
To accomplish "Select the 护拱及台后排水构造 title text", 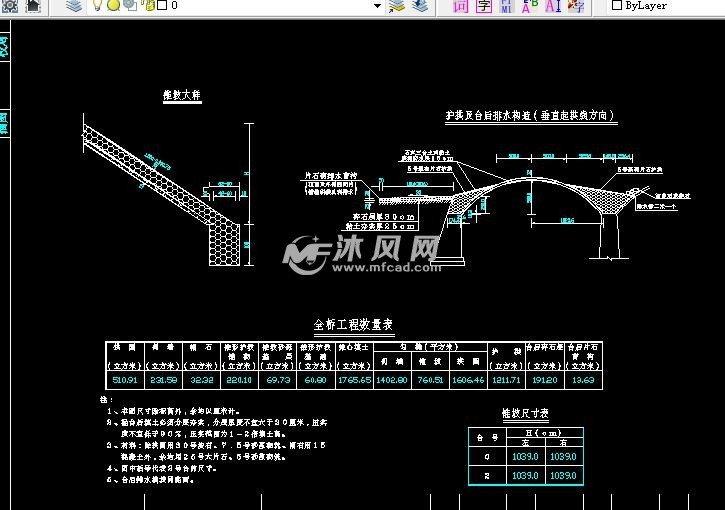I will click(x=530, y=115).
